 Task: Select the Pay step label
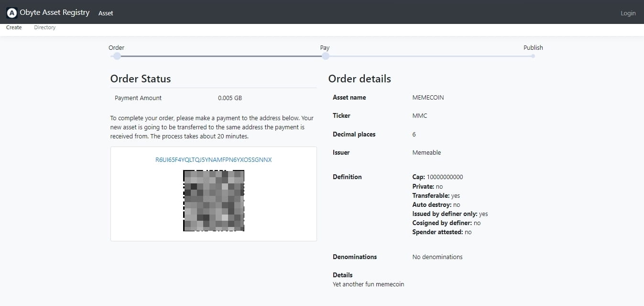pos(325,47)
